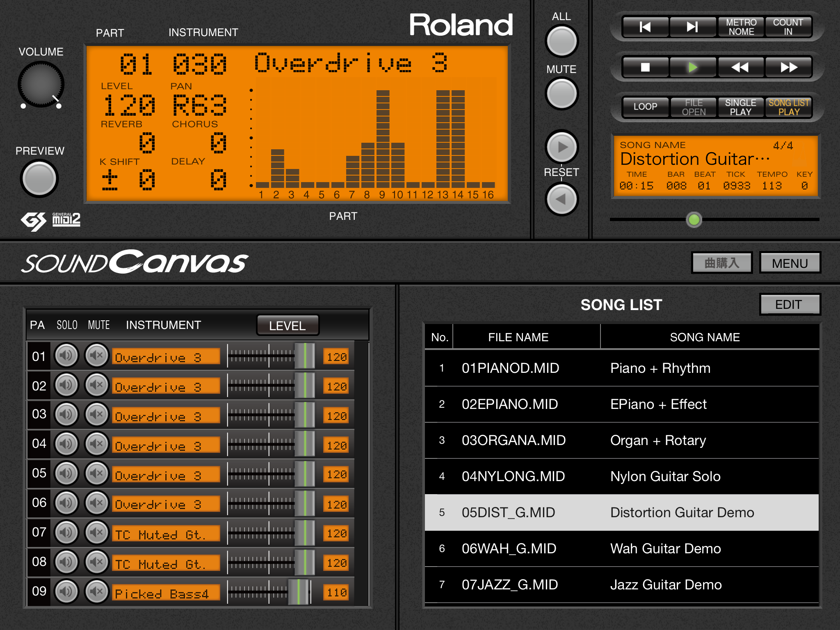The width and height of the screenshot is (840, 630).
Task: Click the green song position slider knob
Action: coord(694,220)
